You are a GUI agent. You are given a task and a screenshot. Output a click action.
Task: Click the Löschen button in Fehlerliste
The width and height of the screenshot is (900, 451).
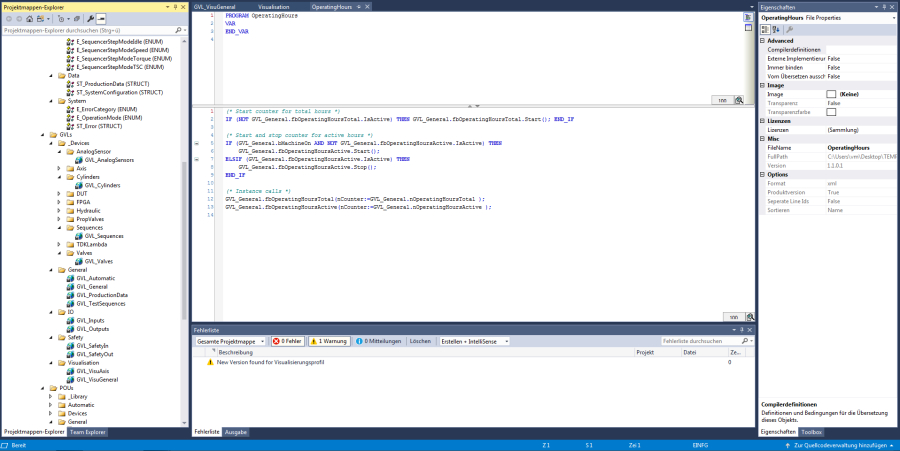point(420,341)
